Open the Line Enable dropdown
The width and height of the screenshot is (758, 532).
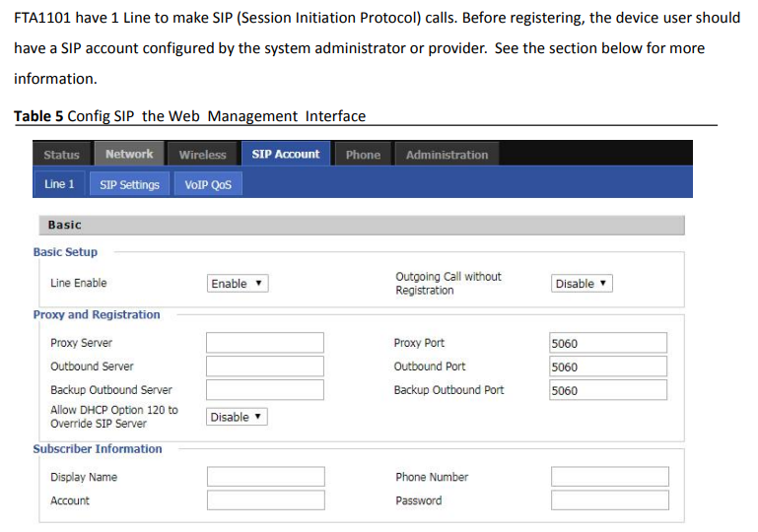238,283
